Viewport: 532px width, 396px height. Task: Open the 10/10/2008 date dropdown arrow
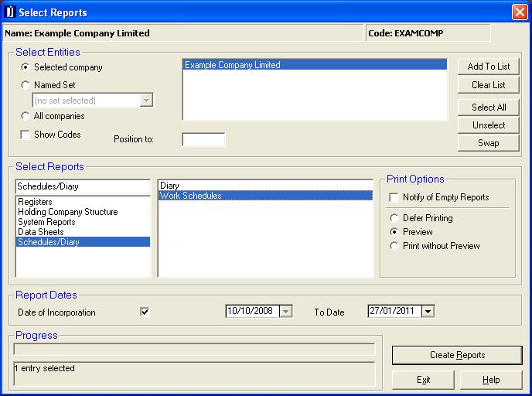(x=285, y=311)
